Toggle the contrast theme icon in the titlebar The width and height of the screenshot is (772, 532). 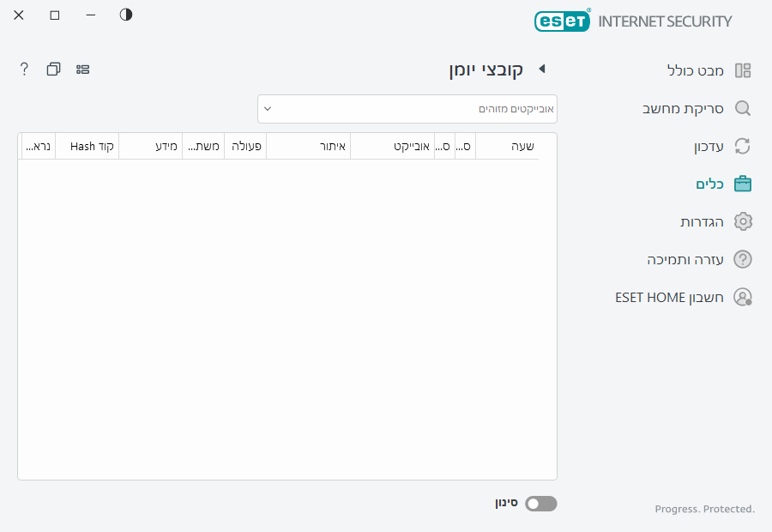coord(125,15)
